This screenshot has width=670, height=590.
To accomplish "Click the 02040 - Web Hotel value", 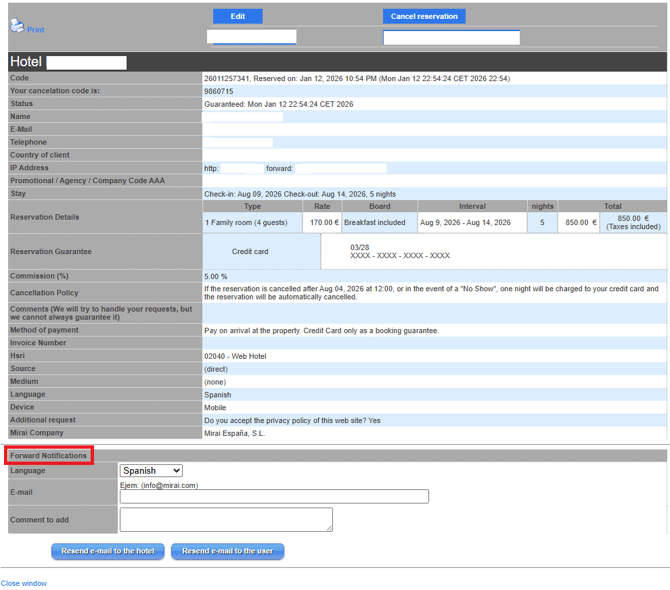I will (235, 356).
